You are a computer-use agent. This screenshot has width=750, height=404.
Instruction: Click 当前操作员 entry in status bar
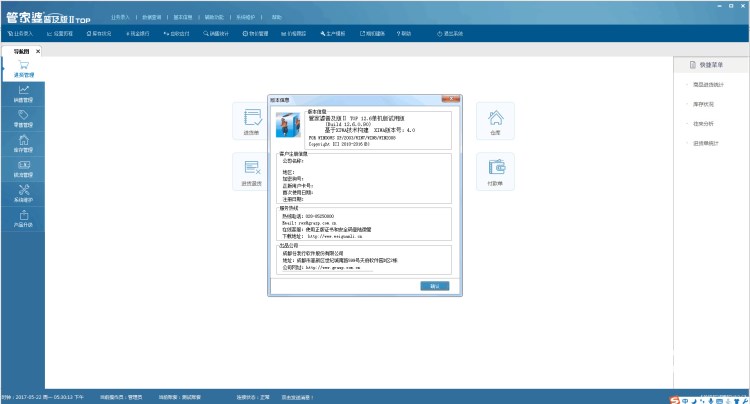click(121, 397)
